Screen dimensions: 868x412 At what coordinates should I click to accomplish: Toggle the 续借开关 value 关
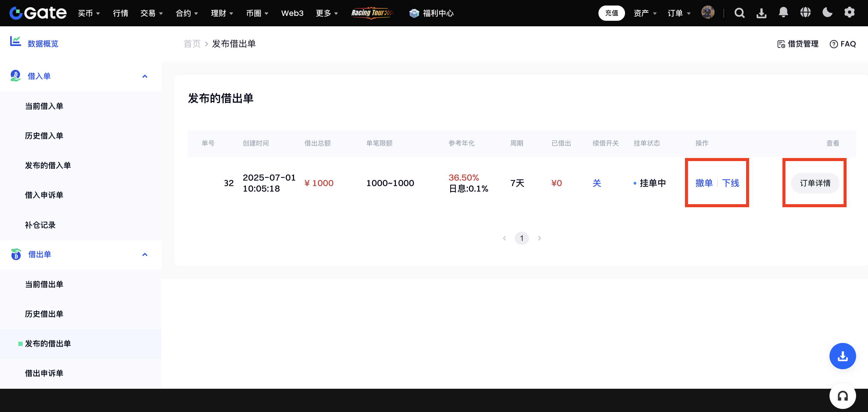(x=597, y=183)
